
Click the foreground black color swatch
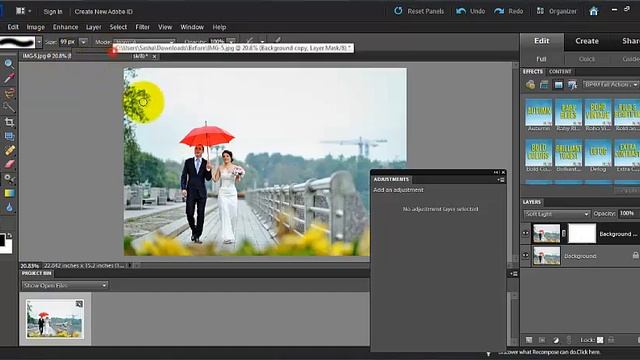(2, 240)
